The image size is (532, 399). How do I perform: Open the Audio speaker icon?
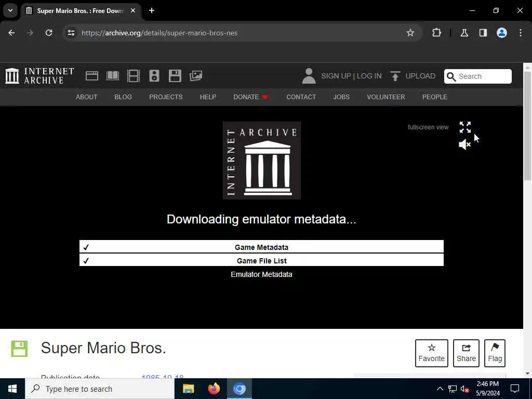[154, 76]
